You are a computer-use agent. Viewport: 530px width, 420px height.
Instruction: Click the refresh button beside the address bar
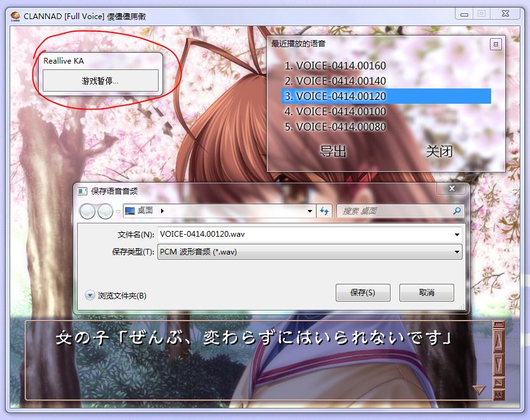324,211
